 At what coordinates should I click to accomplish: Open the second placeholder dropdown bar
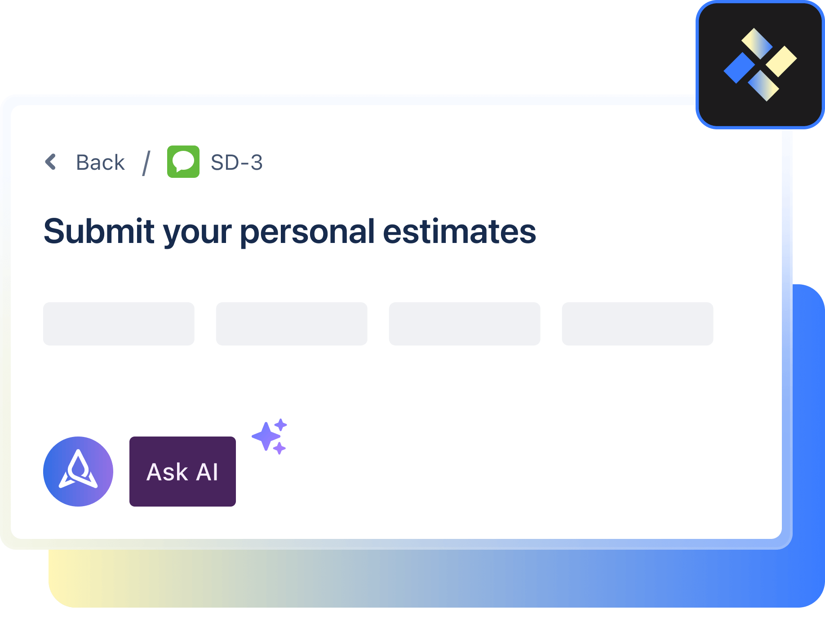291,323
